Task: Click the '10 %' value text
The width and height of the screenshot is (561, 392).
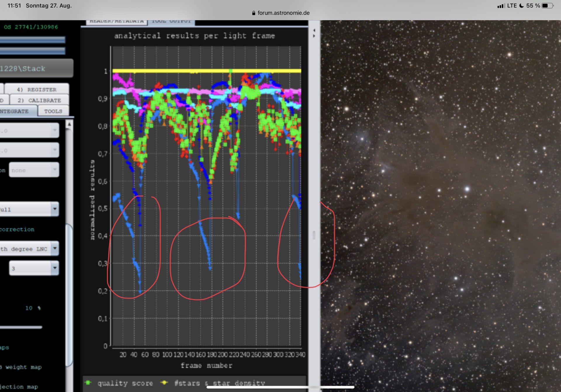Action: point(33,308)
